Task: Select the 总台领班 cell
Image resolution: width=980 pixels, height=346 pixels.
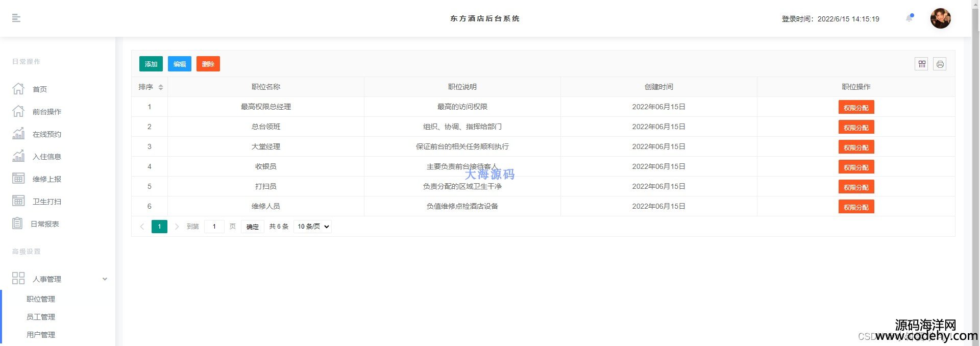Action: point(266,127)
